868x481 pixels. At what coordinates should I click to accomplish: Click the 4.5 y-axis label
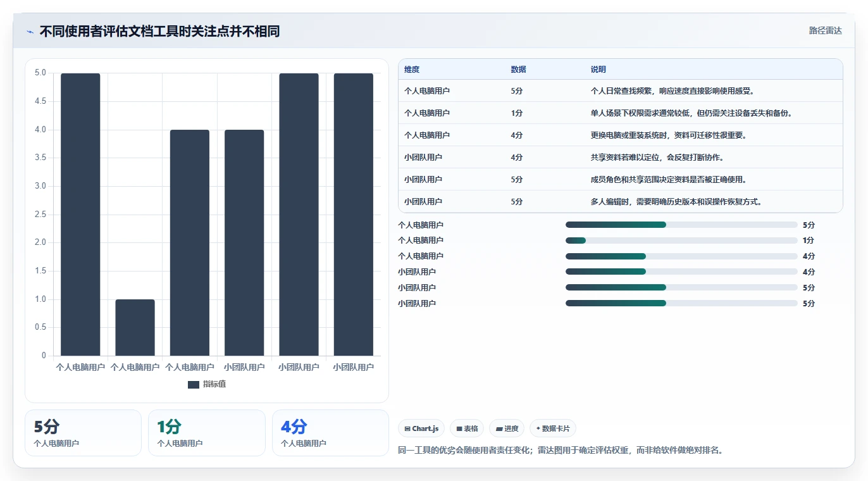(40, 101)
